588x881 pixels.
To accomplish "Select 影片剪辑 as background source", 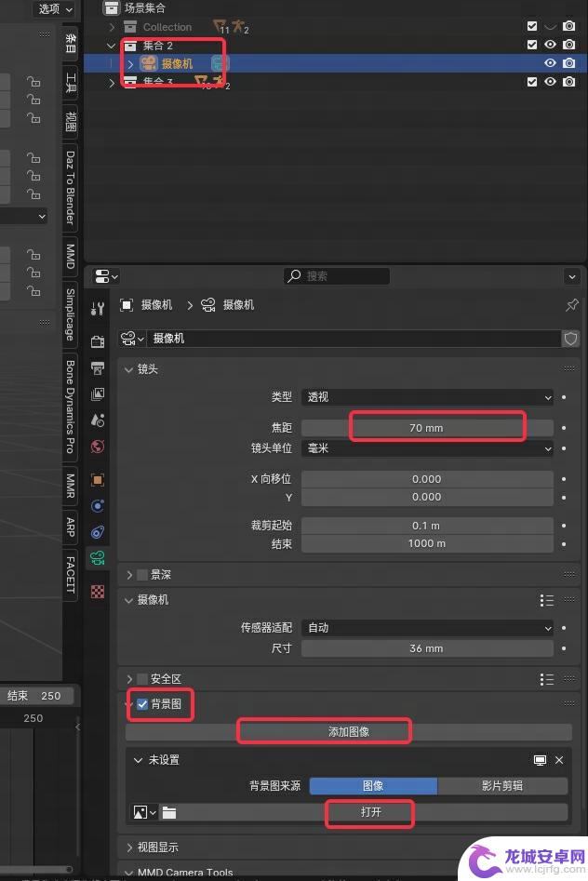I will click(502, 786).
